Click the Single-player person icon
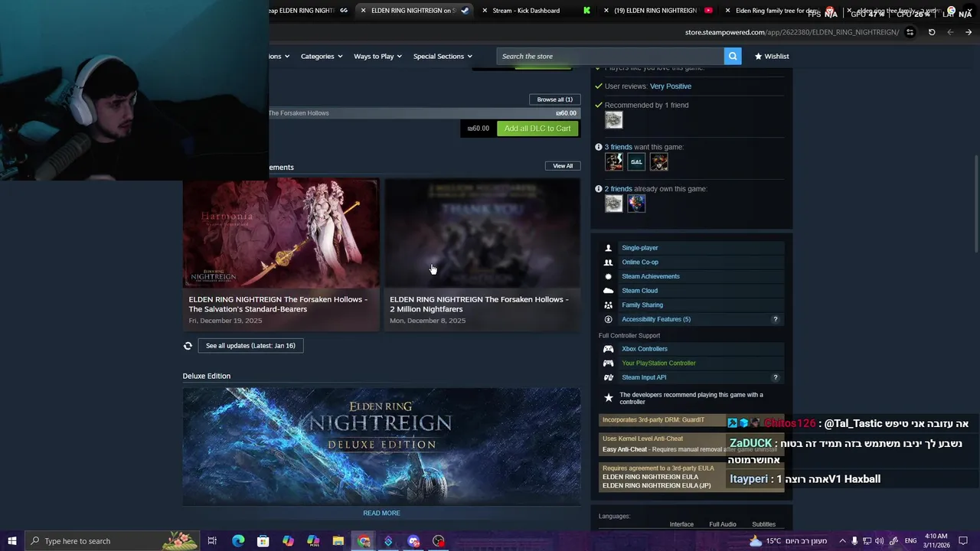This screenshot has width=980, height=551. 608,248
